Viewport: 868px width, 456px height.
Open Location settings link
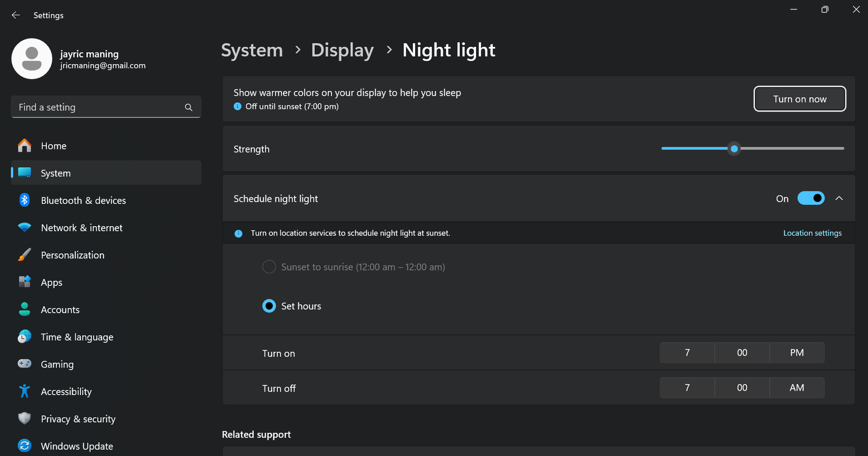[x=812, y=233]
